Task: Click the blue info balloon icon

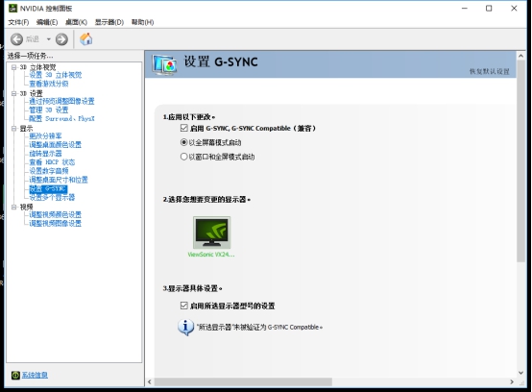Action: tap(185, 328)
